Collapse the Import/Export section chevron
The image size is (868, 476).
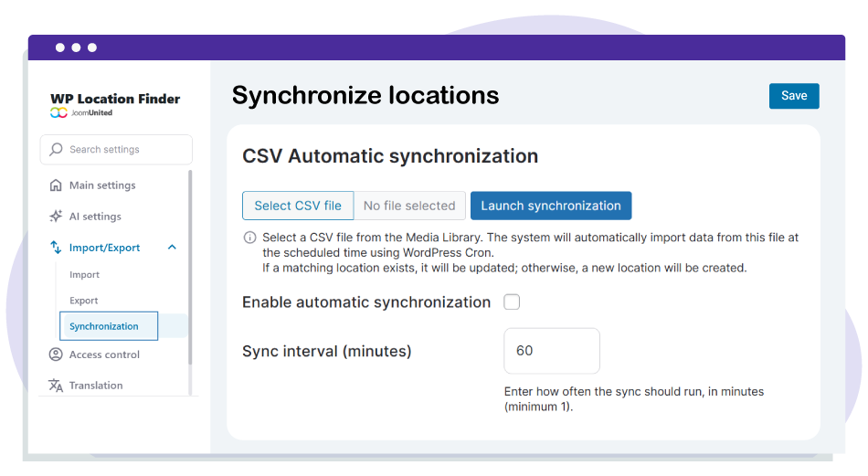tap(172, 248)
